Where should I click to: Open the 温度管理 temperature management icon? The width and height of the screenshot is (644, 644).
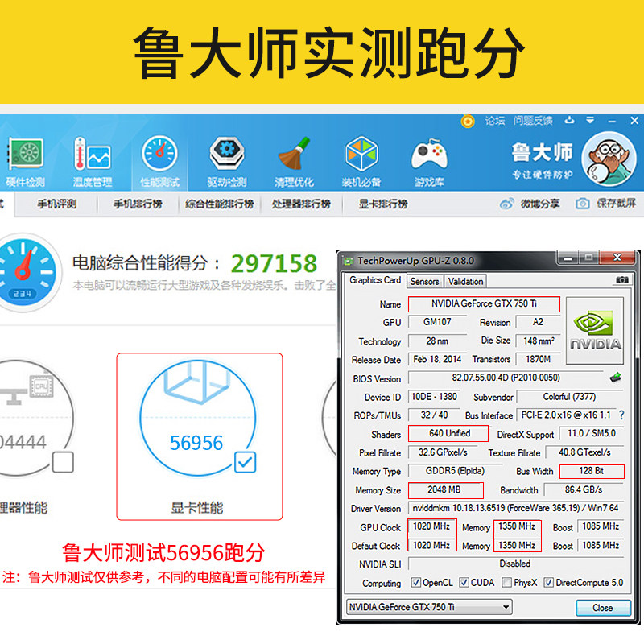point(93,154)
